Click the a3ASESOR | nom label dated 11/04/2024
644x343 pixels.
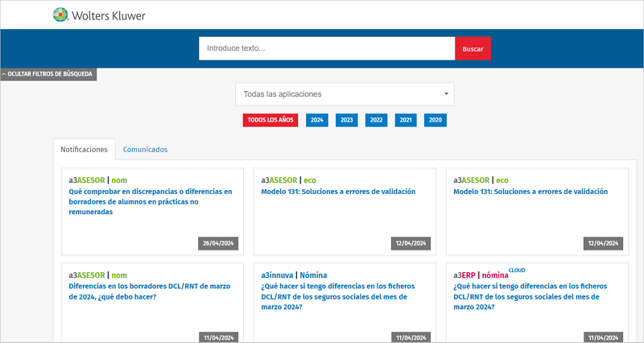(97, 275)
